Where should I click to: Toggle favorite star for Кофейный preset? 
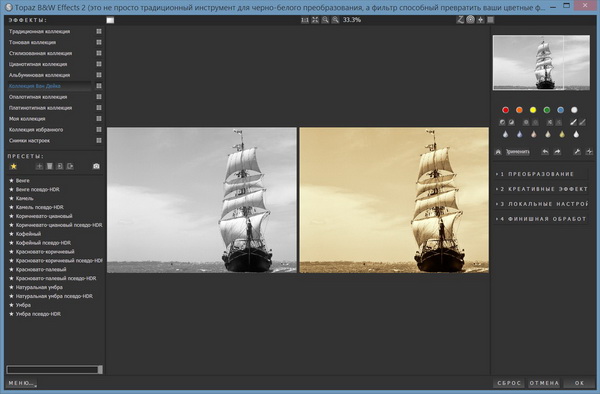pos(11,234)
